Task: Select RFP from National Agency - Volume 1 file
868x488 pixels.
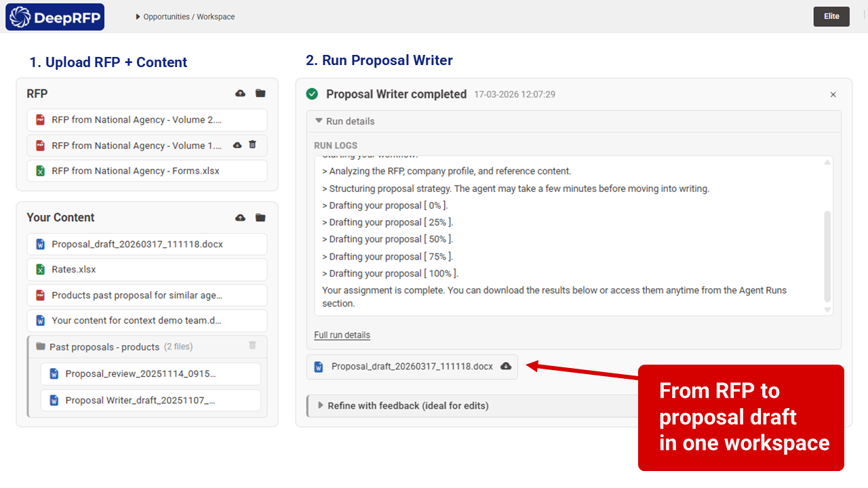Action: coord(147,146)
